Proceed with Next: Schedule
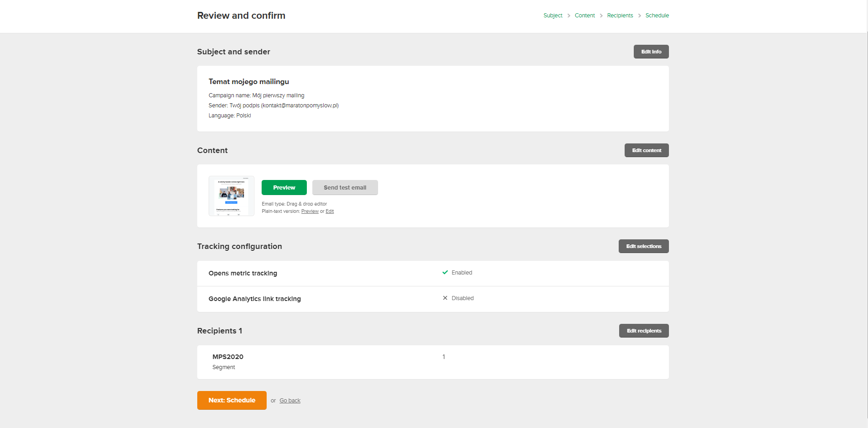868x428 pixels. click(x=231, y=400)
